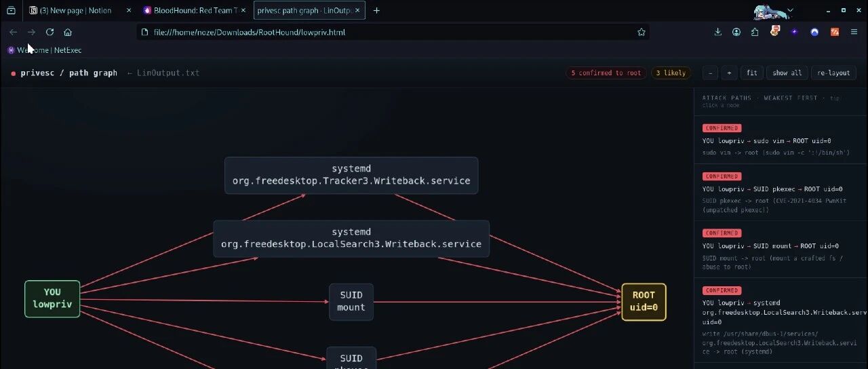Close the BloodHound Red Team tab
Image resolution: width=868 pixels, height=369 pixels.
pos(244,10)
